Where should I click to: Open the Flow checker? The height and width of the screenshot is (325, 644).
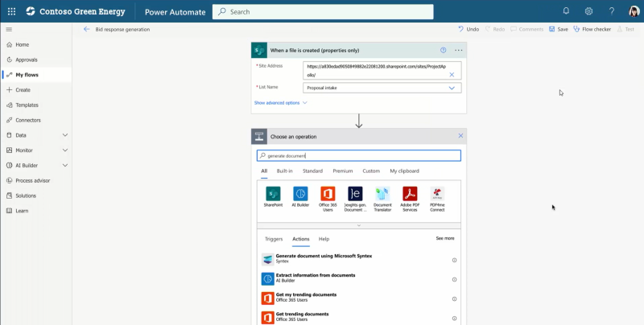592,29
